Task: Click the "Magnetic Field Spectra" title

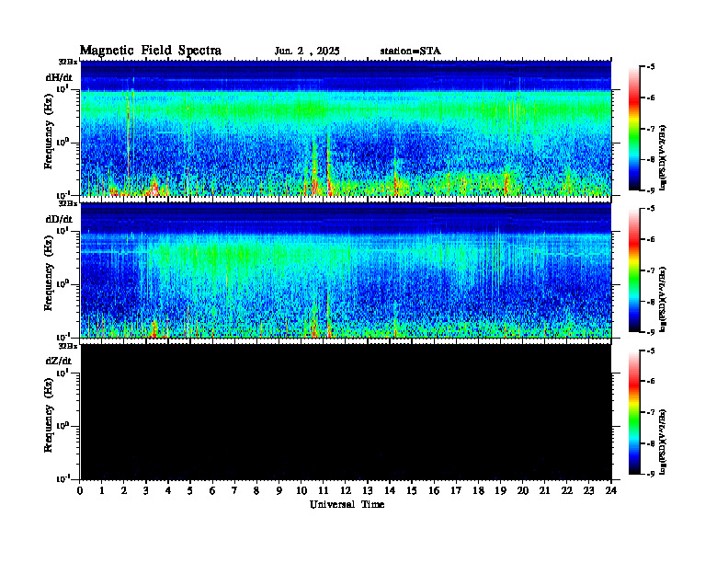Action: click(151, 52)
